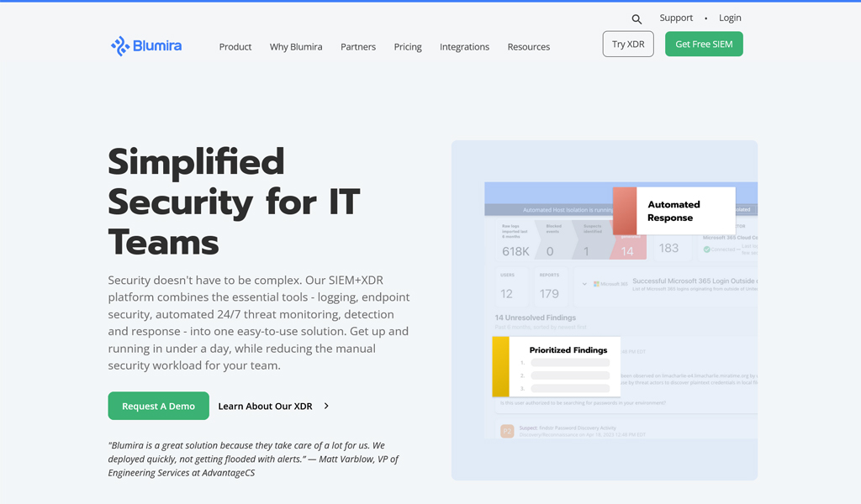Go to the Partners menu item

358,47
